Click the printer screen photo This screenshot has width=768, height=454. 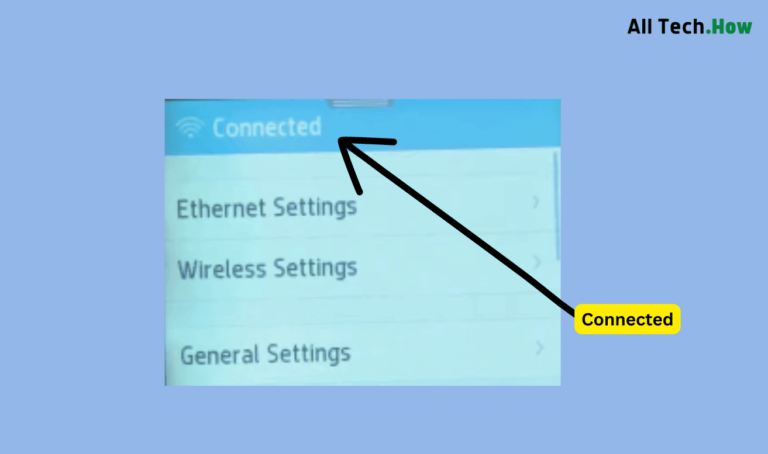[362, 242]
